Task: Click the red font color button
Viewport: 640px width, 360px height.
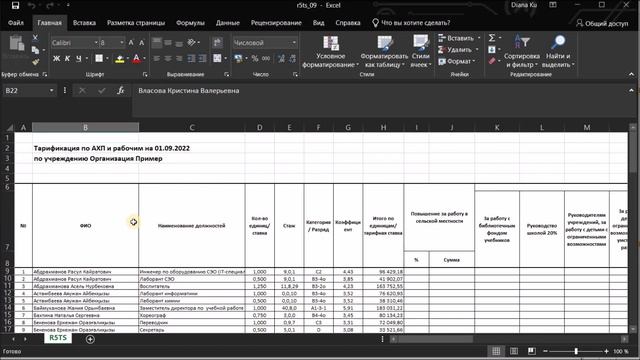Action: 136,59
